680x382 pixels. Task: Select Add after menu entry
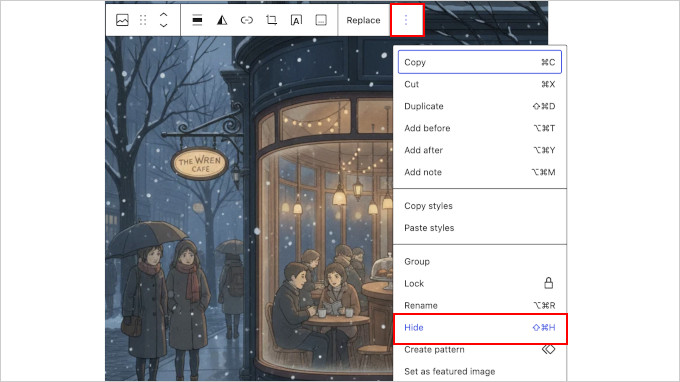click(x=480, y=150)
